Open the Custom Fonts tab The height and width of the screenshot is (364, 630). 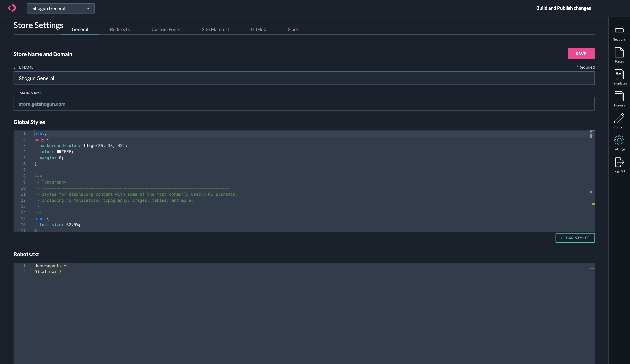tap(166, 29)
